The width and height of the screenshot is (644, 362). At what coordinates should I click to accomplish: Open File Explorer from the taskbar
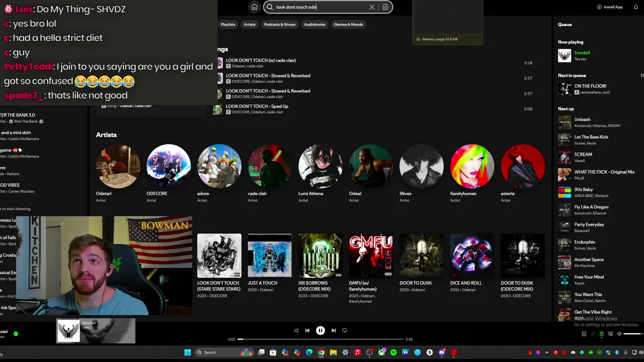(x=333, y=352)
